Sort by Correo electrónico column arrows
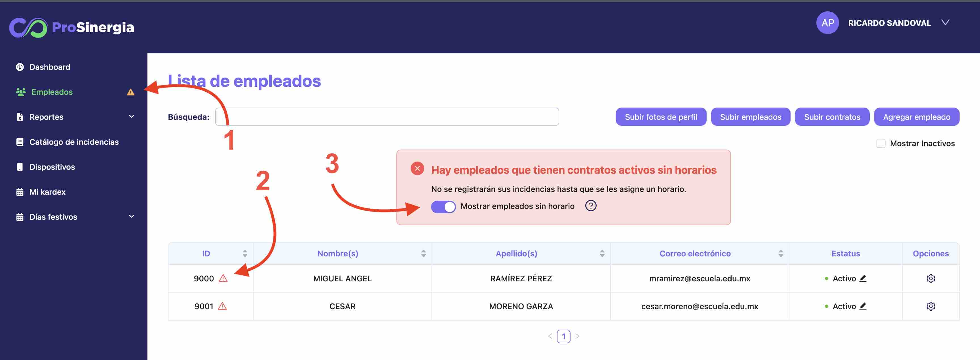 781,253
